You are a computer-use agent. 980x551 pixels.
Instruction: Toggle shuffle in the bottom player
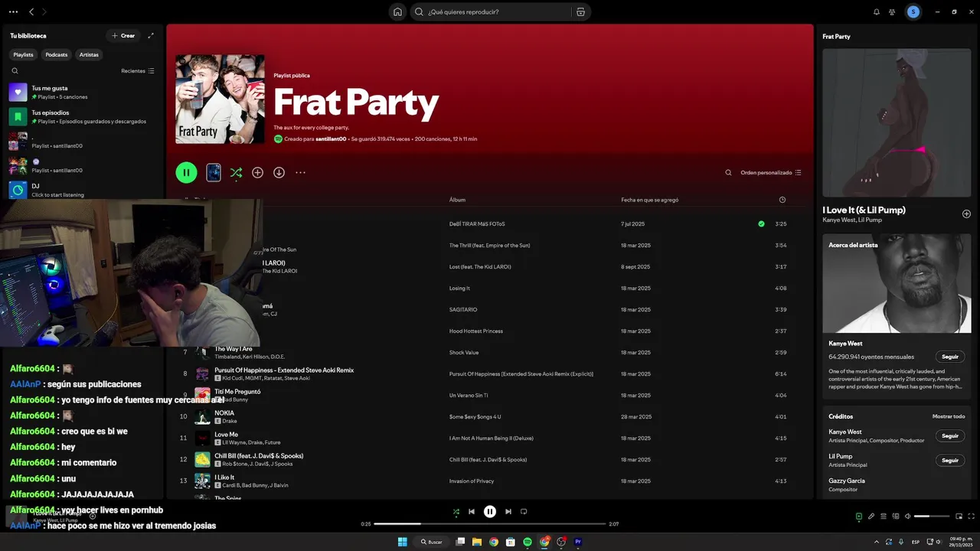click(x=456, y=511)
